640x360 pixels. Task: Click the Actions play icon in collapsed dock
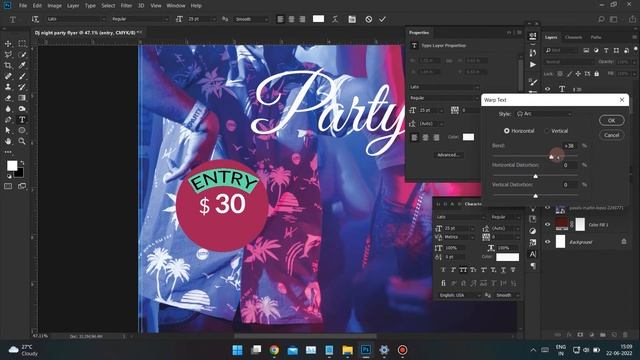tap(533, 64)
